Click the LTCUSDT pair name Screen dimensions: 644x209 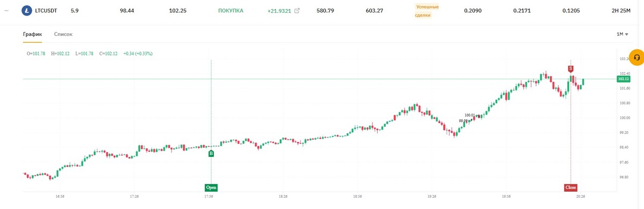pos(46,11)
